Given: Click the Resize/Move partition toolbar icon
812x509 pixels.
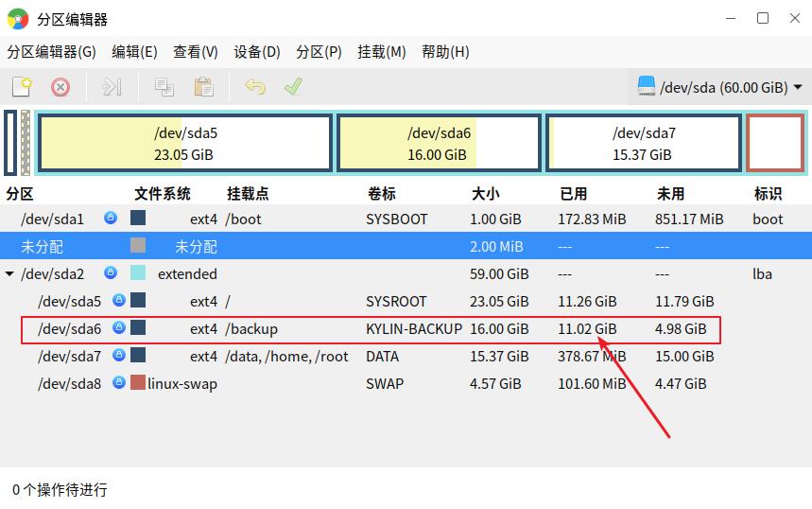Looking at the screenshot, I should (112, 86).
